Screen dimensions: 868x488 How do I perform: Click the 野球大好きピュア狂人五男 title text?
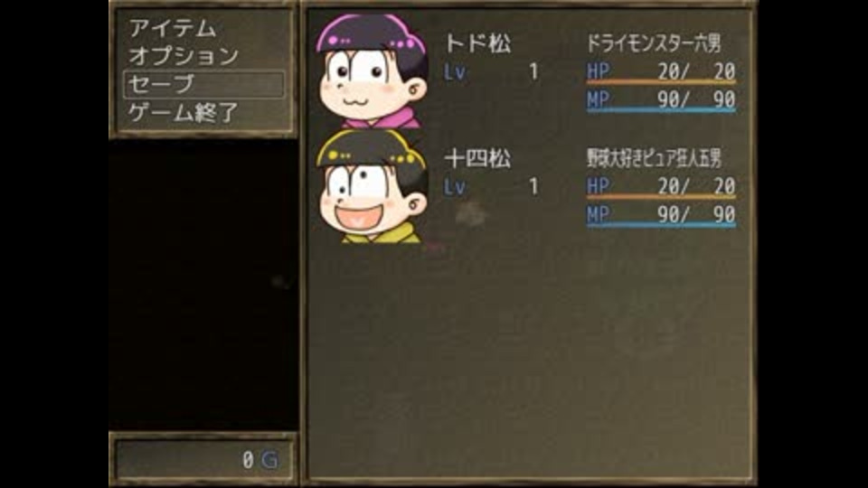click(x=655, y=159)
